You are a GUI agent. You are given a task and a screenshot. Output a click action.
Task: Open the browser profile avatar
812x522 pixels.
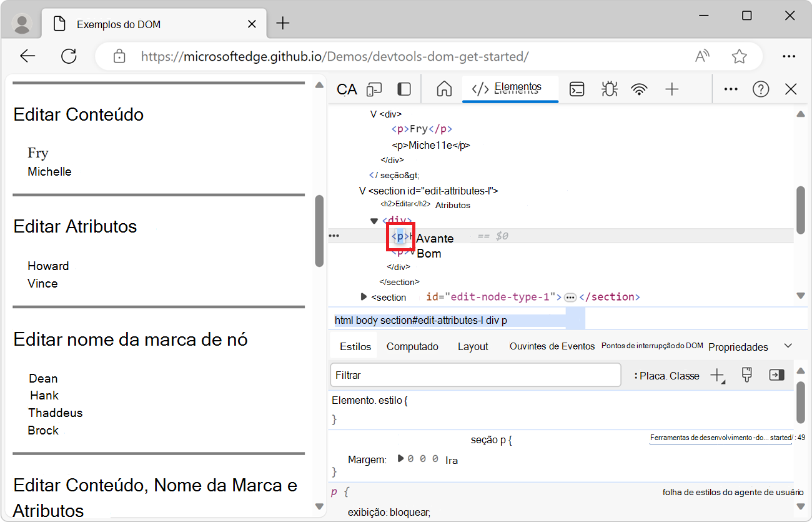coord(22,24)
